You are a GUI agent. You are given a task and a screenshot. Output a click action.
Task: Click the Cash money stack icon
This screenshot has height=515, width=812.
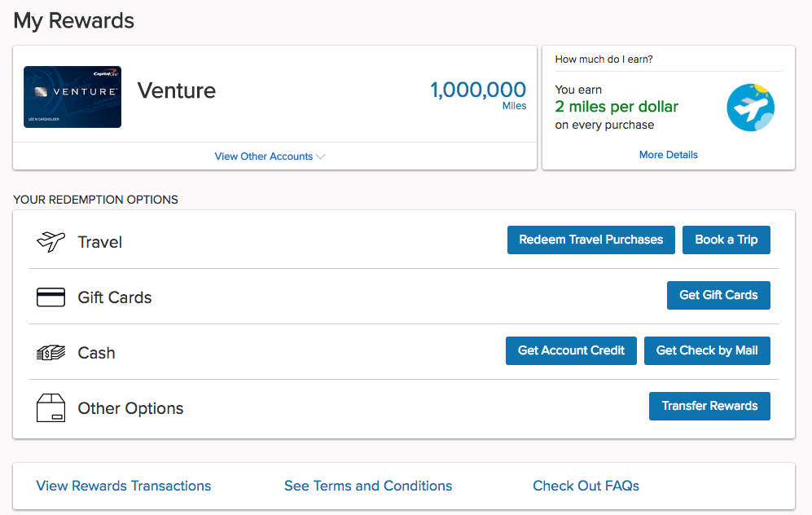(x=50, y=353)
